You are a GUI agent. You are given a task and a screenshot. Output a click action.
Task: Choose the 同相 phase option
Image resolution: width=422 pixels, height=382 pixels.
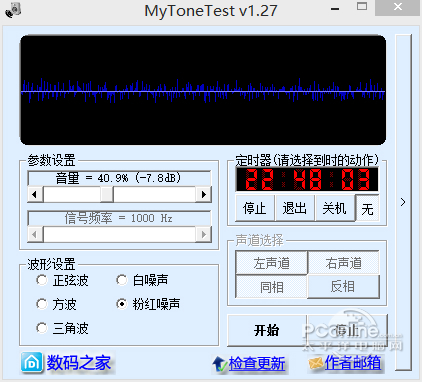[271, 287]
